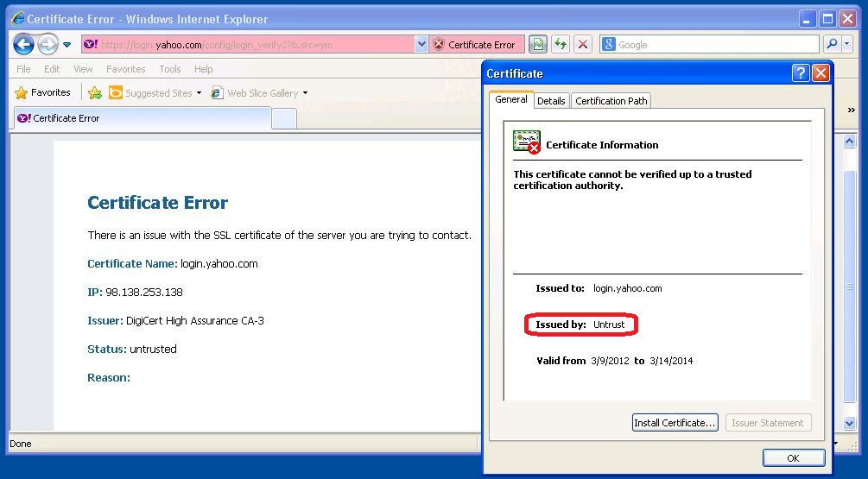Close the Certificate dialog with red X
The image size is (868, 479).
820,73
